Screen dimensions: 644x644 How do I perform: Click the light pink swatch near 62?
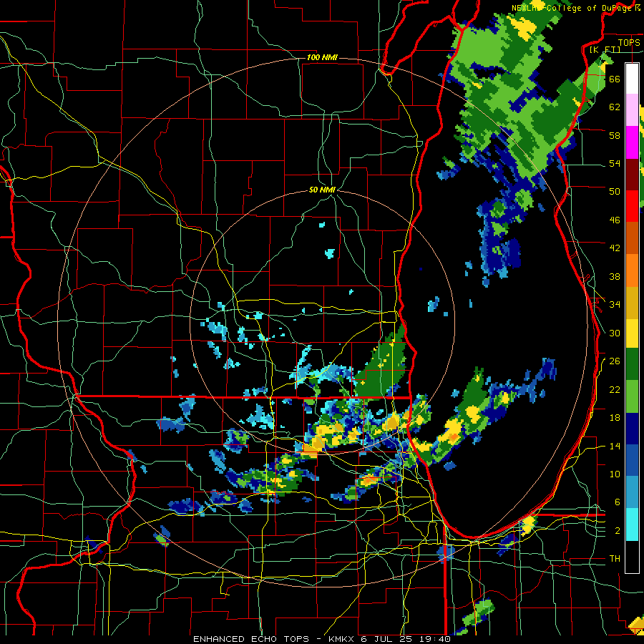(x=632, y=110)
